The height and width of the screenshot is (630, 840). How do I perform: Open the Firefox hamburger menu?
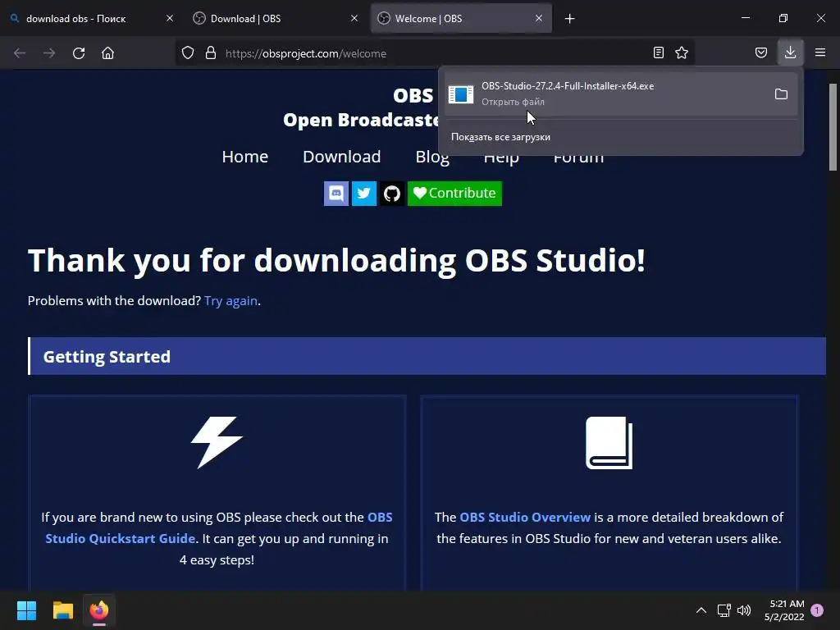pyautogui.click(x=820, y=52)
